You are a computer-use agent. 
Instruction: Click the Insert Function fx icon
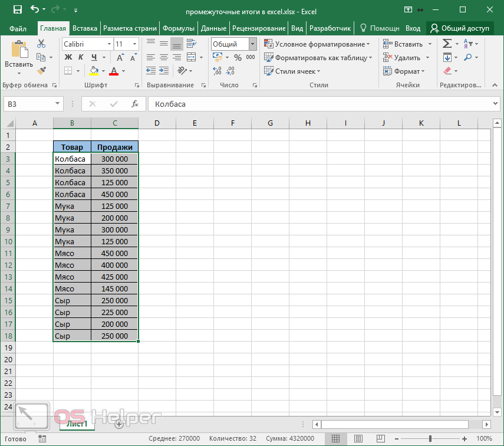coord(135,104)
